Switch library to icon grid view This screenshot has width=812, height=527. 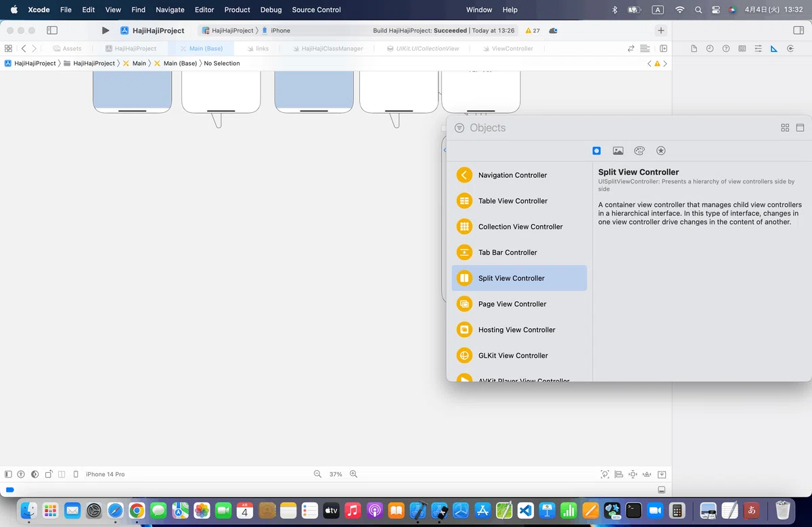click(785, 128)
